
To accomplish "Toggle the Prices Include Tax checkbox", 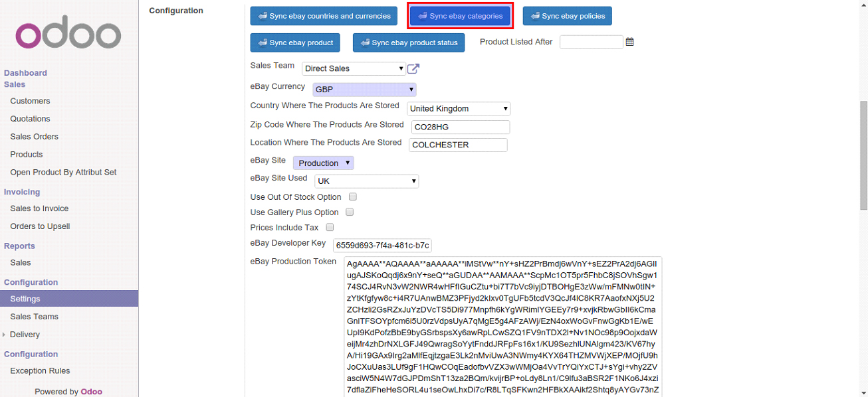I will (330, 227).
